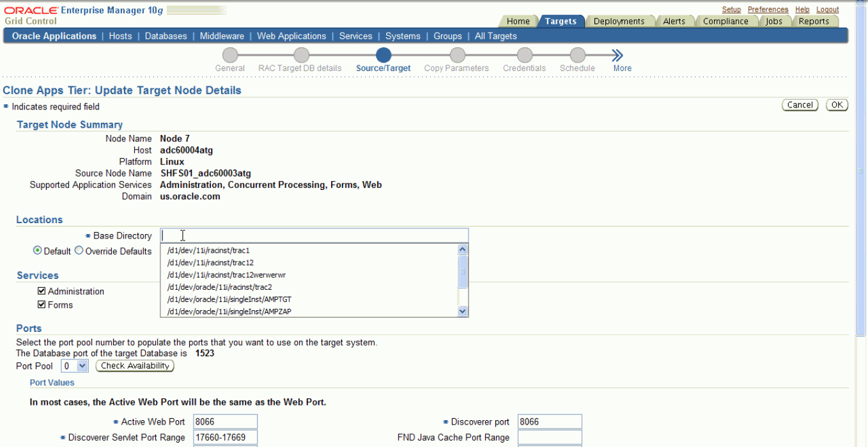
Task: Click the suggestion list scroll-up arrow
Action: point(463,250)
